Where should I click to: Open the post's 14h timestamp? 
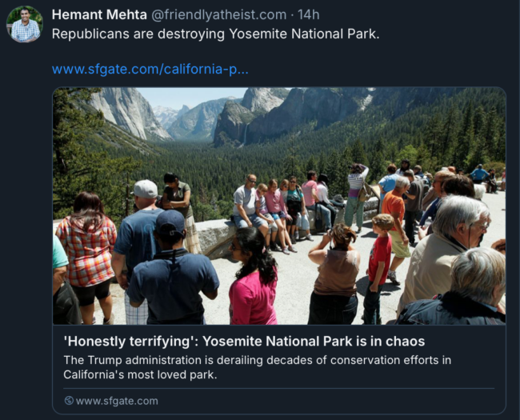pos(309,14)
